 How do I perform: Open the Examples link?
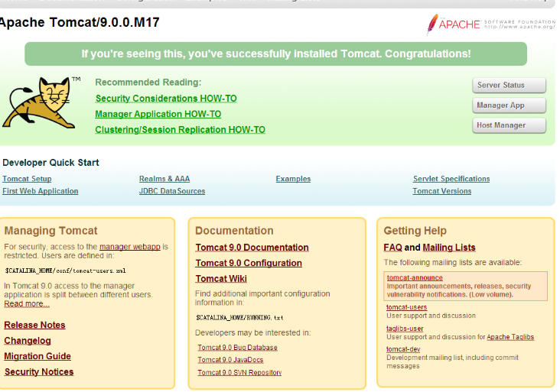293,179
